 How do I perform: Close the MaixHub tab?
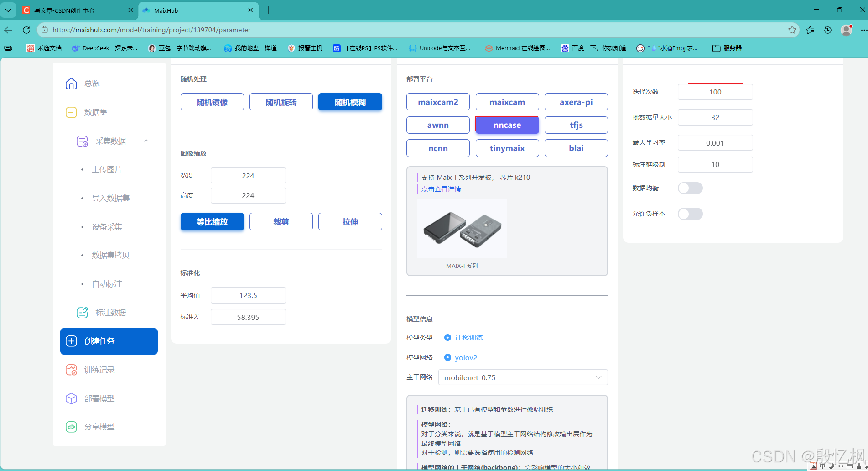click(x=250, y=10)
